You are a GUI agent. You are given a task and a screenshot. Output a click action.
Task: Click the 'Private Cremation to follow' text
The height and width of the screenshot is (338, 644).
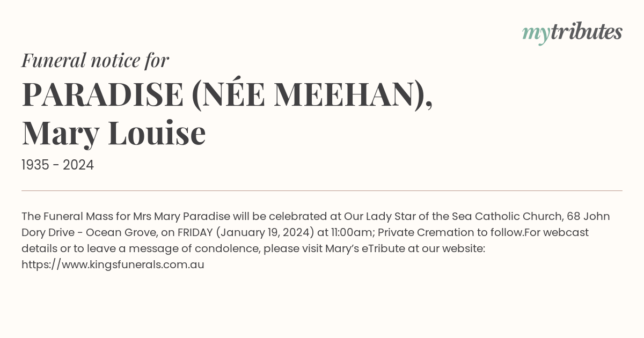(x=450, y=232)
